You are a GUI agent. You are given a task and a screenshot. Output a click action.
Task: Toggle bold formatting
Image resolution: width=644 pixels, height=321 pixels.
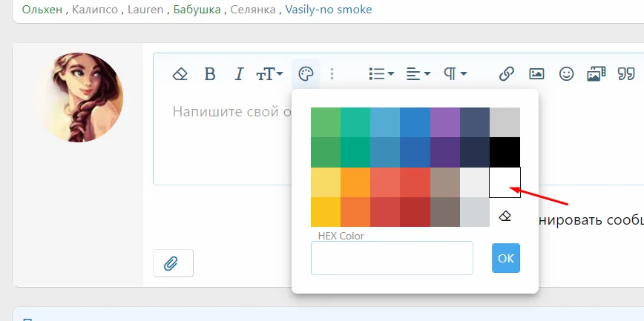[x=210, y=74]
